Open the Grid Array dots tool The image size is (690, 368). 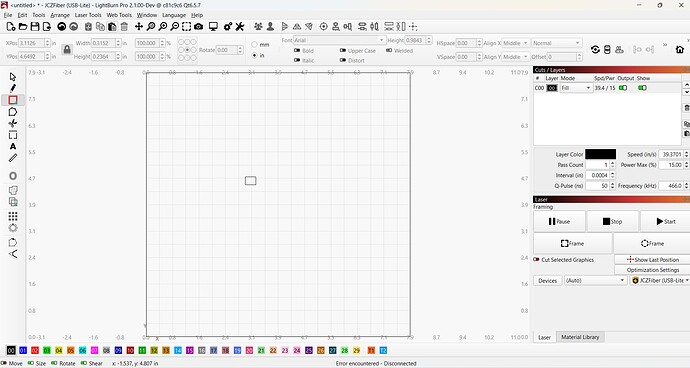coord(13,216)
